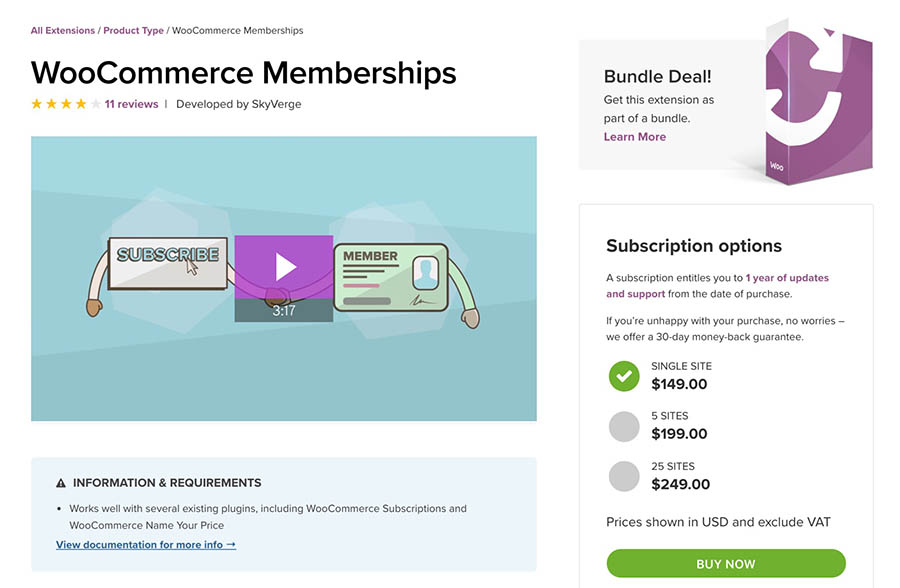Play the WooCommerce Memberships video
Image resolution: width=900 pixels, height=588 pixels.
coord(284,266)
